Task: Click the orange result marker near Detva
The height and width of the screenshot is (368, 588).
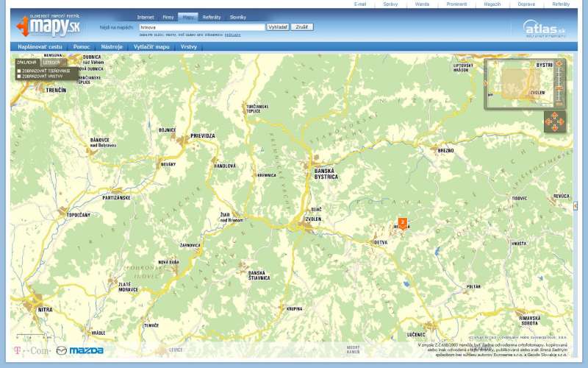Action: click(x=402, y=222)
